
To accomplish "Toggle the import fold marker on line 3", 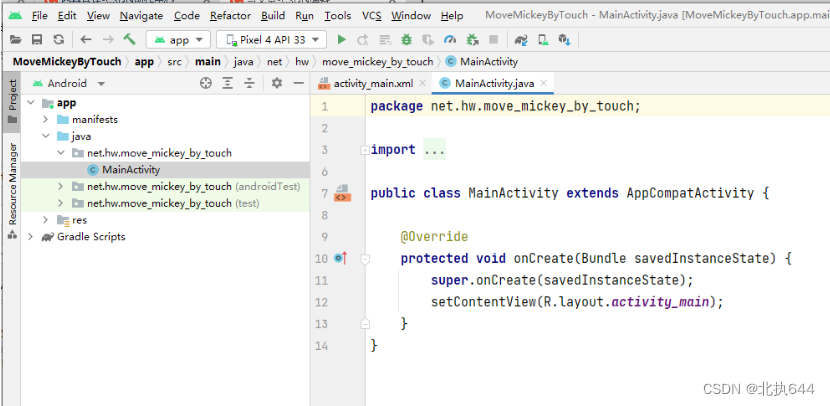I will (364, 150).
